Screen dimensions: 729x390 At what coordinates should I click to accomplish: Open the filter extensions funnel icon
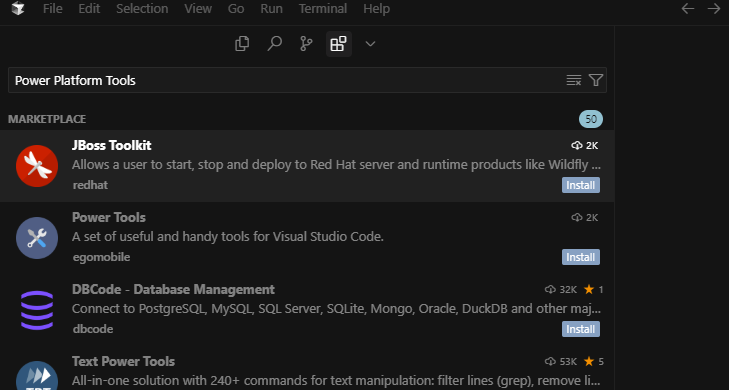(596, 80)
